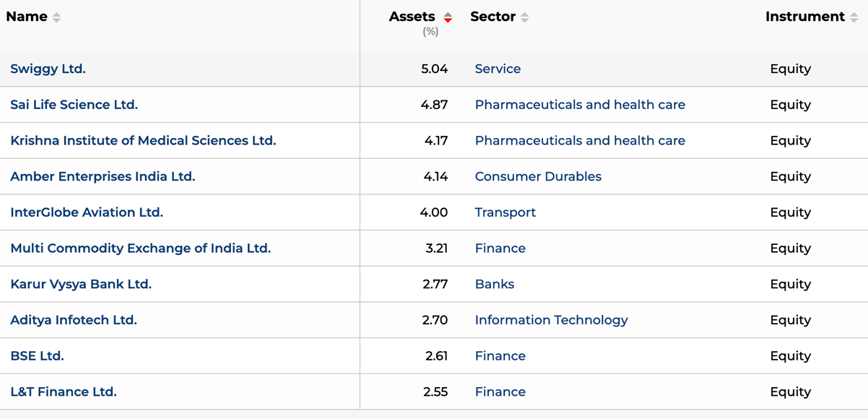Open the Consumer Durables sector link
The width and height of the screenshot is (868, 419).
pos(538,177)
